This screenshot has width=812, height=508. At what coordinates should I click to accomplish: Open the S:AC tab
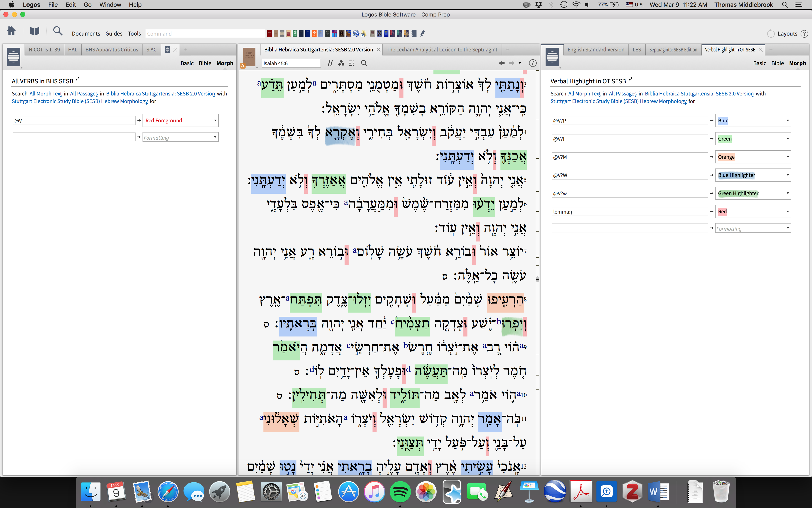pyautogui.click(x=151, y=50)
